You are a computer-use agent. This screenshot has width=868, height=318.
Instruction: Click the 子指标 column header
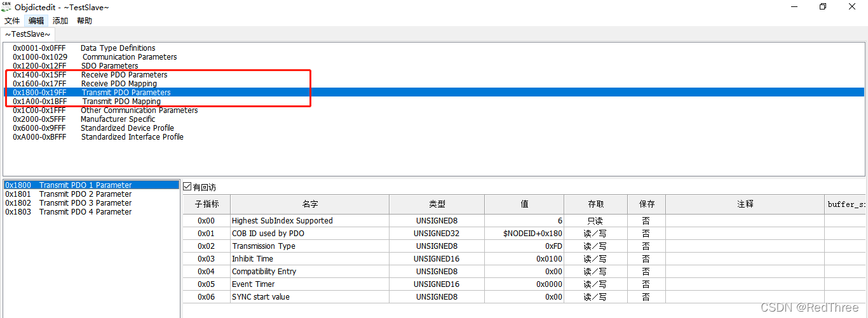[x=207, y=204]
